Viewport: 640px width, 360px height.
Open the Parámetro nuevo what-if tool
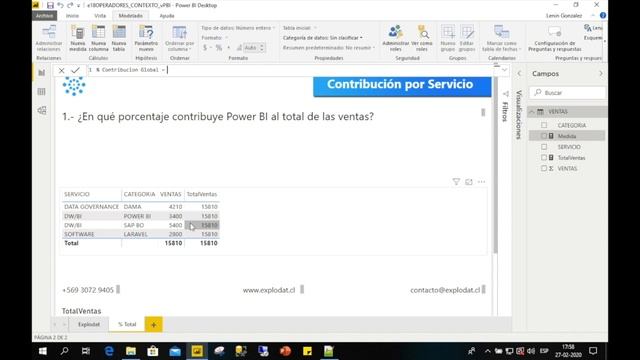146,38
